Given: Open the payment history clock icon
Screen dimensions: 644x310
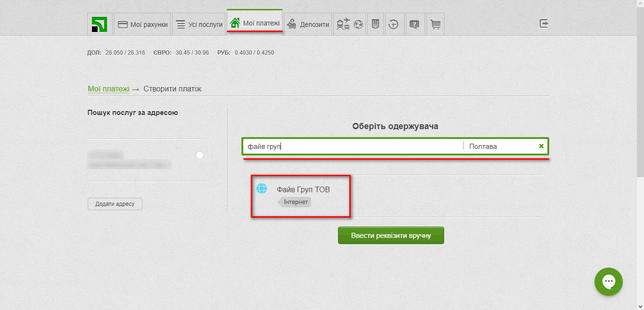Looking at the screenshot, I should [393, 24].
